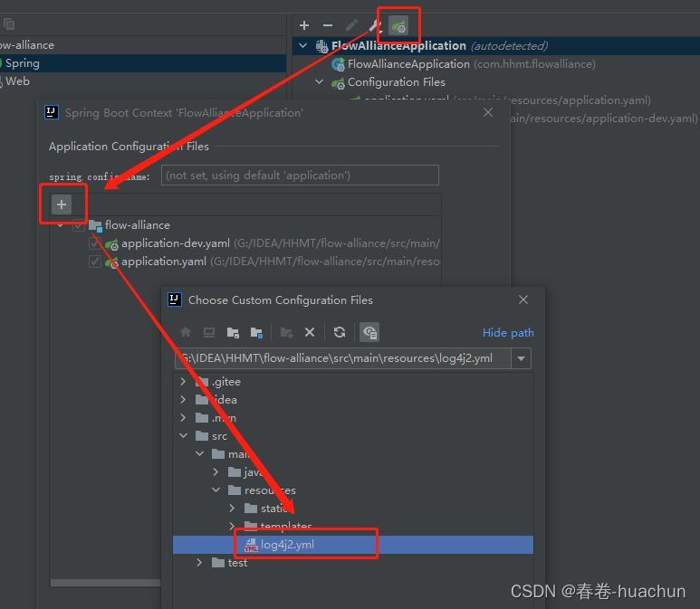
Task: Click the spring.config.name input field
Action: point(300,176)
